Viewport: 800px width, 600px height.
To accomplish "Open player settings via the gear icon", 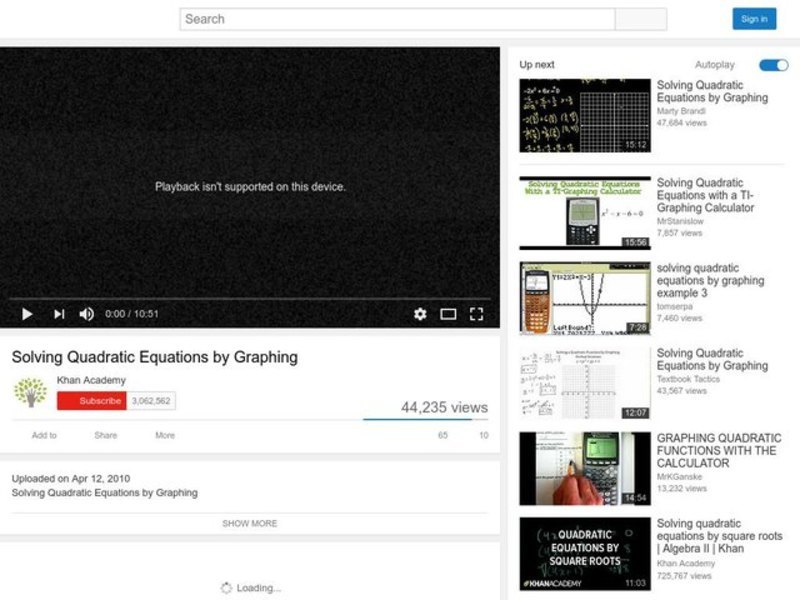I will (x=420, y=314).
